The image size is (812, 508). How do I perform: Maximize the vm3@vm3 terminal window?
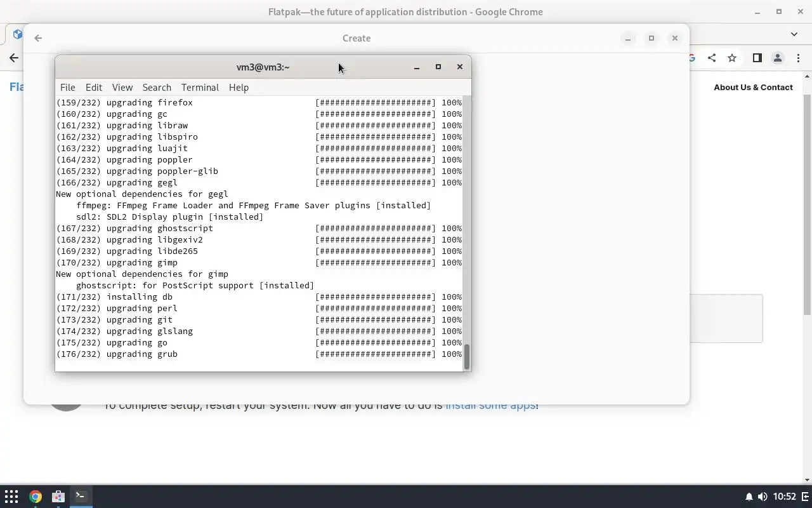click(438, 67)
